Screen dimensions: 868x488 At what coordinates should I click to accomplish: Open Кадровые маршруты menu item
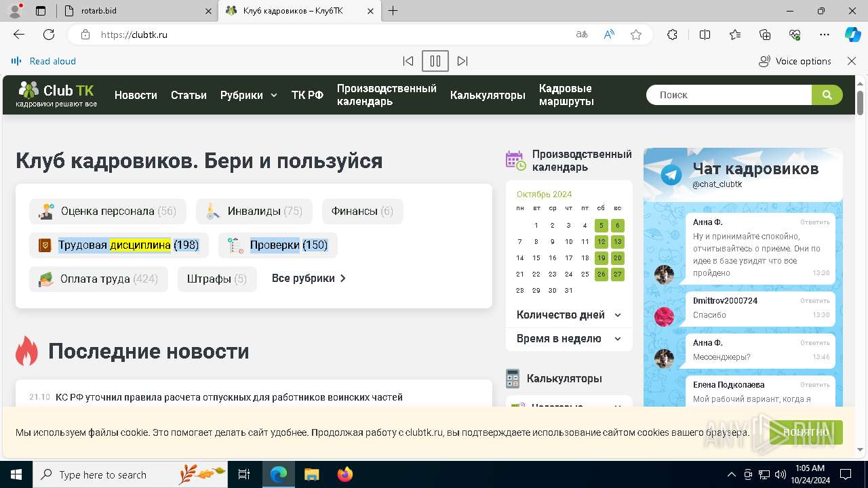point(566,95)
